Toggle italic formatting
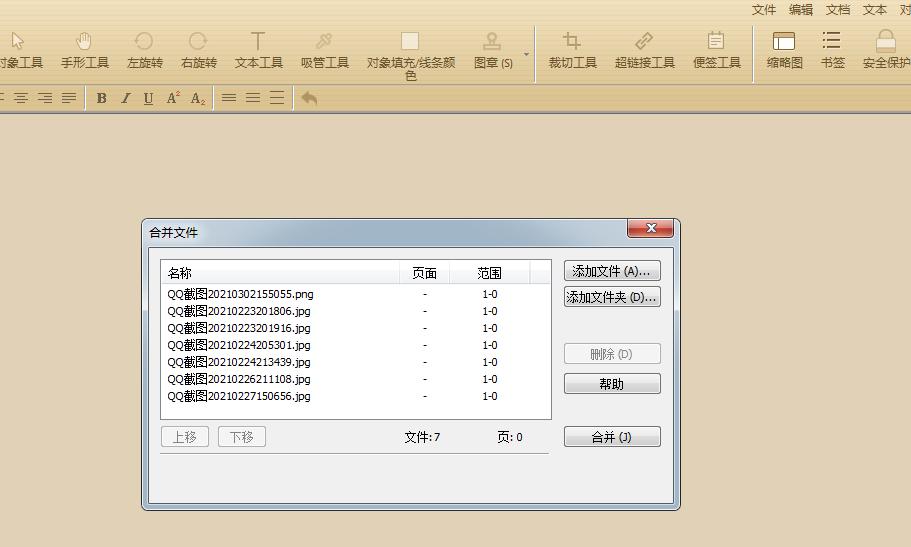Image resolution: width=911 pixels, height=547 pixels. [125, 98]
